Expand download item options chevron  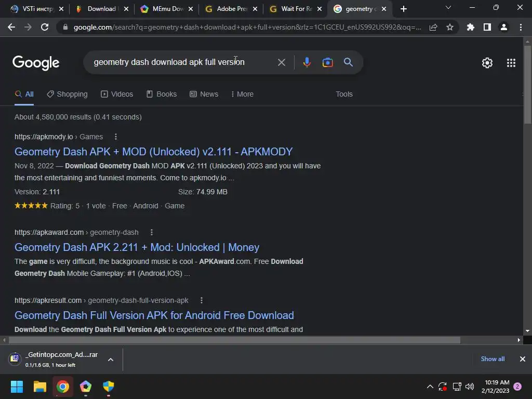pos(111,360)
